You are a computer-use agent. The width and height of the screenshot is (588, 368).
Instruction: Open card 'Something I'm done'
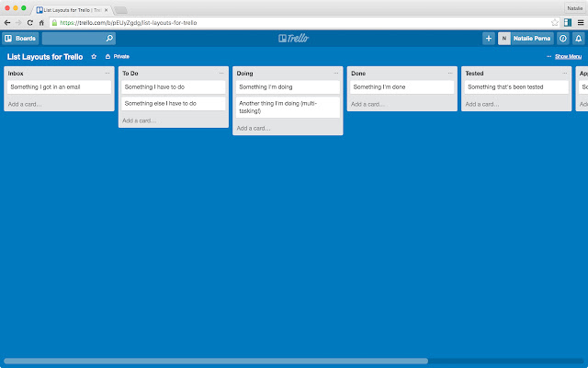[x=402, y=87]
